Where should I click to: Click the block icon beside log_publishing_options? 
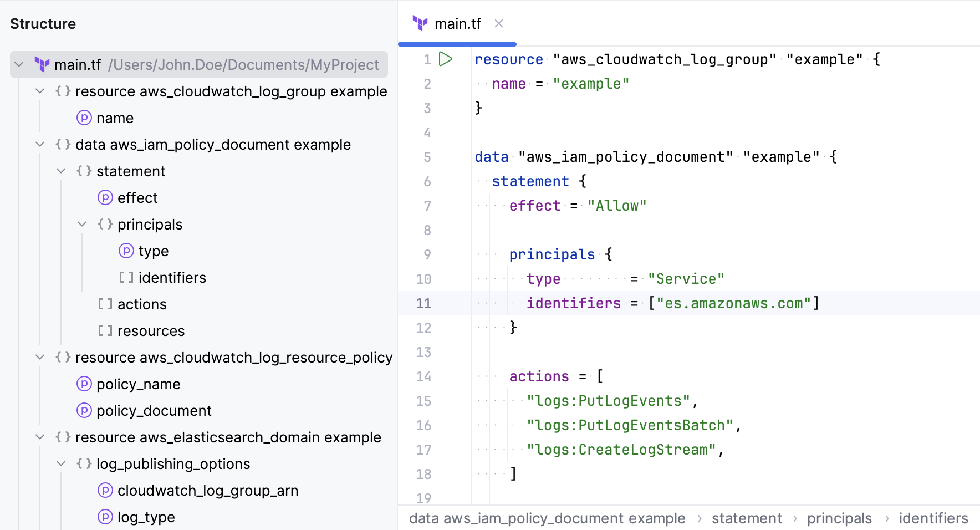(x=84, y=463)
